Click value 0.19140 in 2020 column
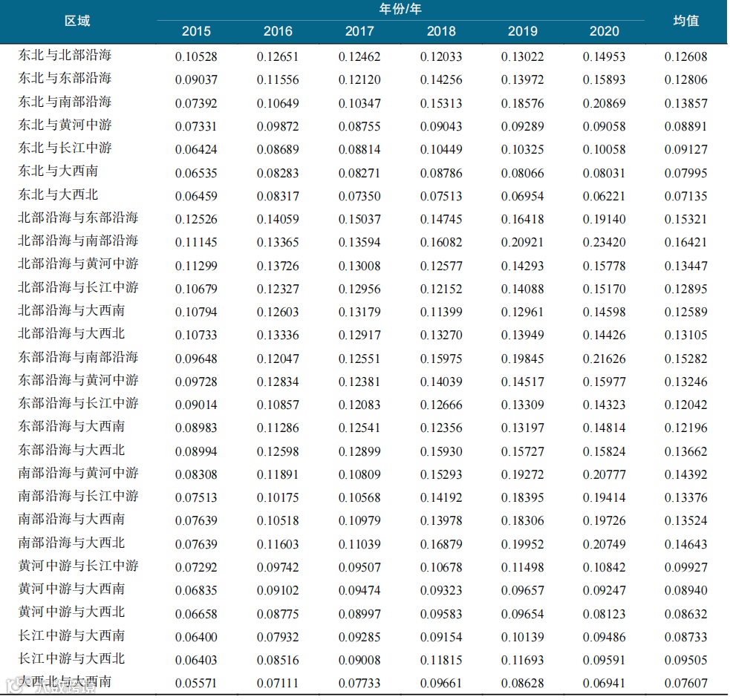 coord(604,219)
